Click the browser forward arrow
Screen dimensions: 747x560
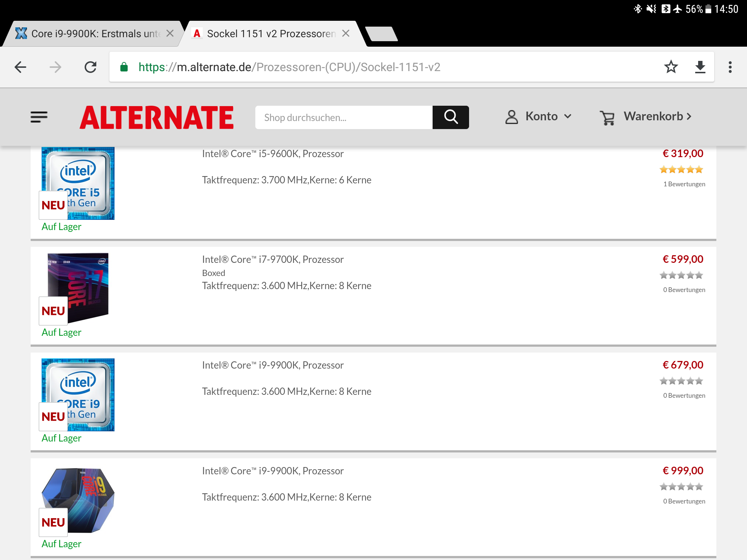pyautogui.click(x=55, y=67)
